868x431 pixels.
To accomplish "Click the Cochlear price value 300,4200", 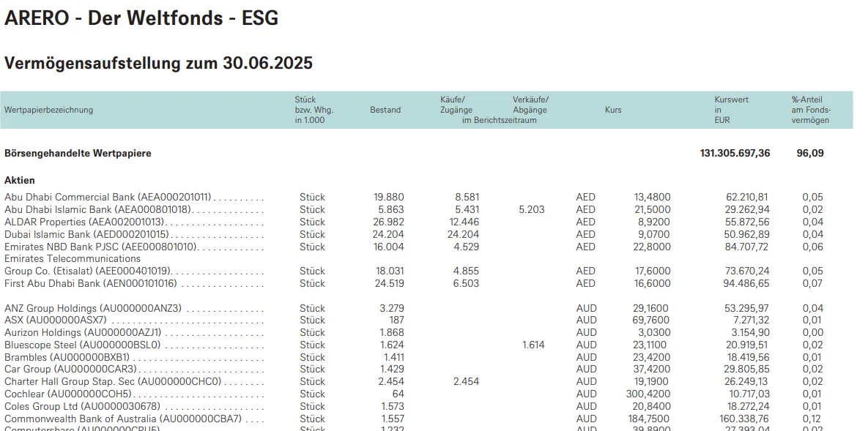I will click(652, 394).
